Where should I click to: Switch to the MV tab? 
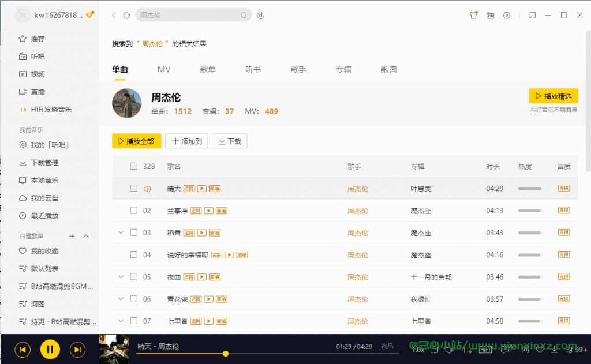(x=164, y=69)
